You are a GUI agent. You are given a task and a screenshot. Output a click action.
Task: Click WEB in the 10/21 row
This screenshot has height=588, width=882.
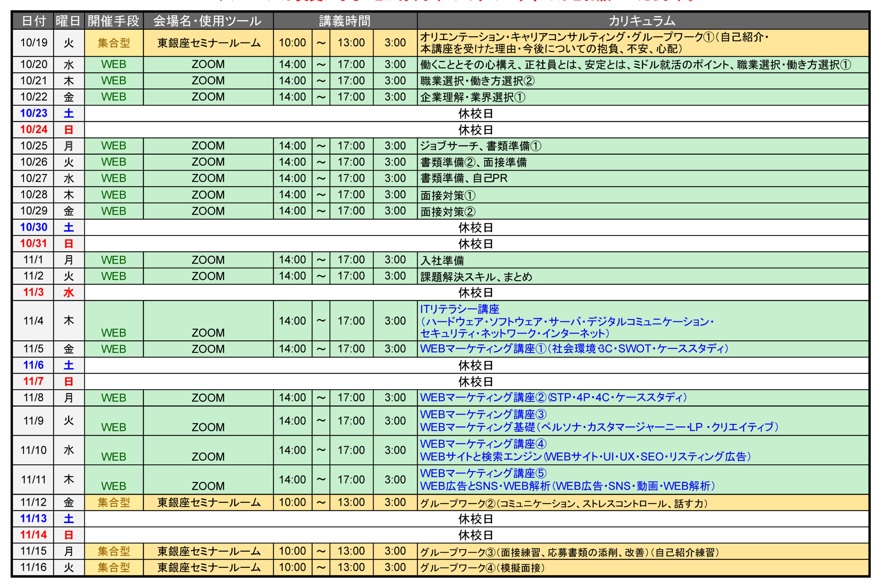[114, 81]
